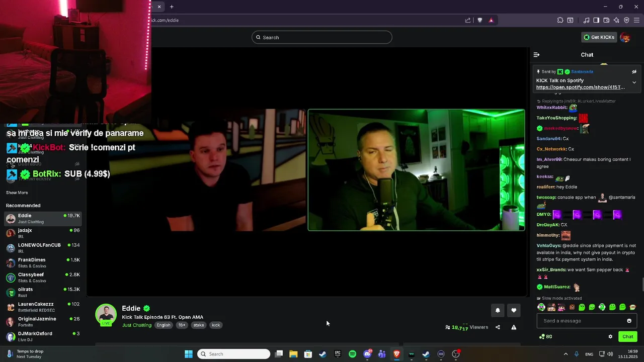Image resolution: width=644 pixels, height=362 pixels.
Task: Click the chat scrollbar
Action: click(x=642, y=284)
